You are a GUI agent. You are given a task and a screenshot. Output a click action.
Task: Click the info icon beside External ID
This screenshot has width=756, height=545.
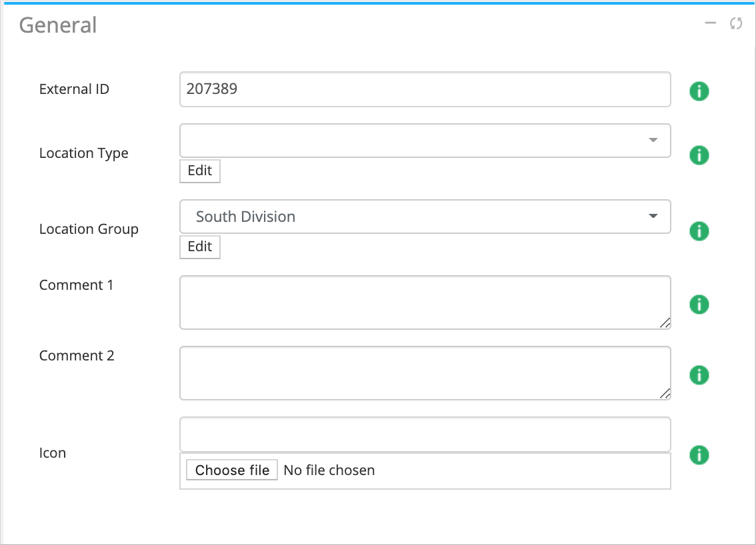coord(699,91)
